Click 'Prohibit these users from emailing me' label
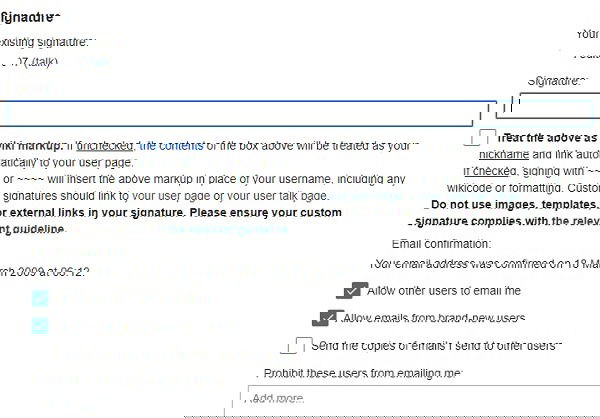 pos(363,373)
